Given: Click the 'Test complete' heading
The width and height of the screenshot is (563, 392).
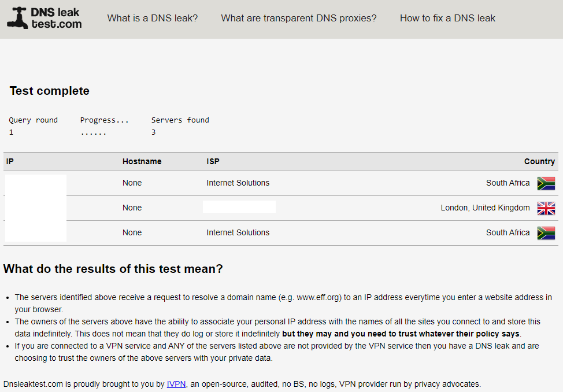Looking at the screenshot, I should 50,91.
